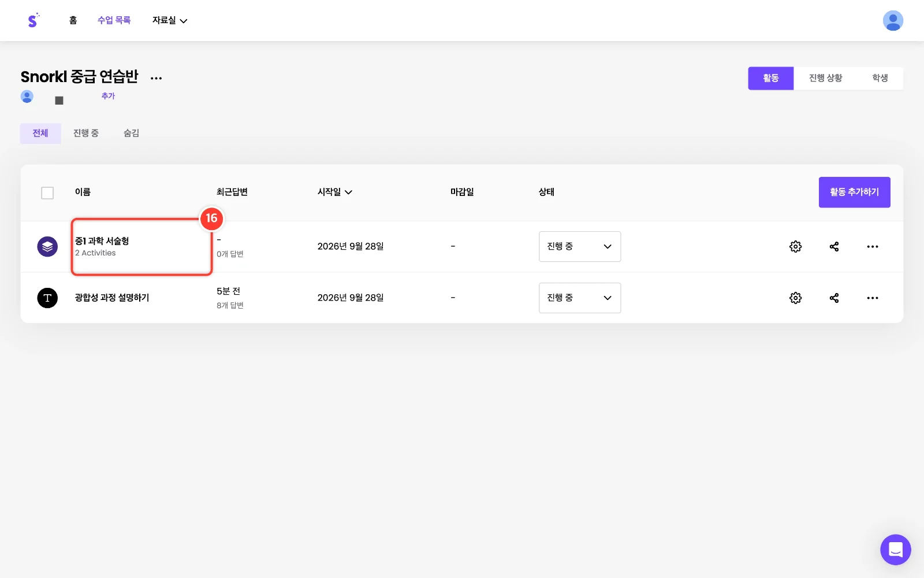Viewport: 924px width, 578px height.
Task: Switch to the 진행 상황 tab
Action: (x=826, y=78)
